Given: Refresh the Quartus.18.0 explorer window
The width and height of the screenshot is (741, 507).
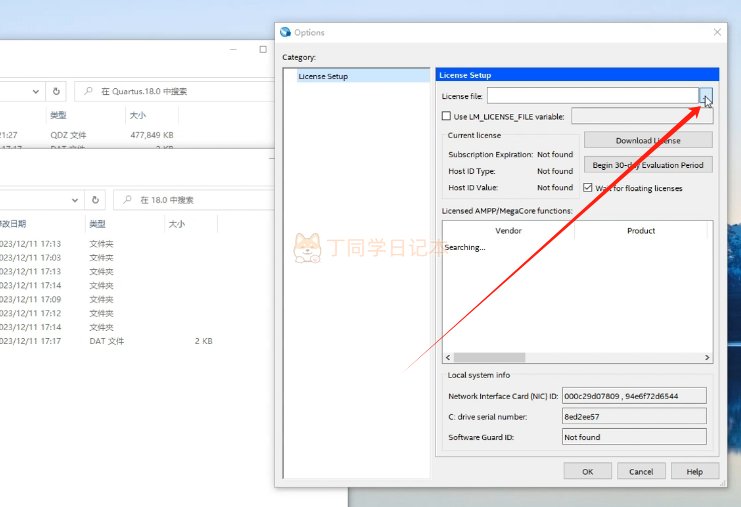Looking at the screenshot, I should (x=56, y=92).
